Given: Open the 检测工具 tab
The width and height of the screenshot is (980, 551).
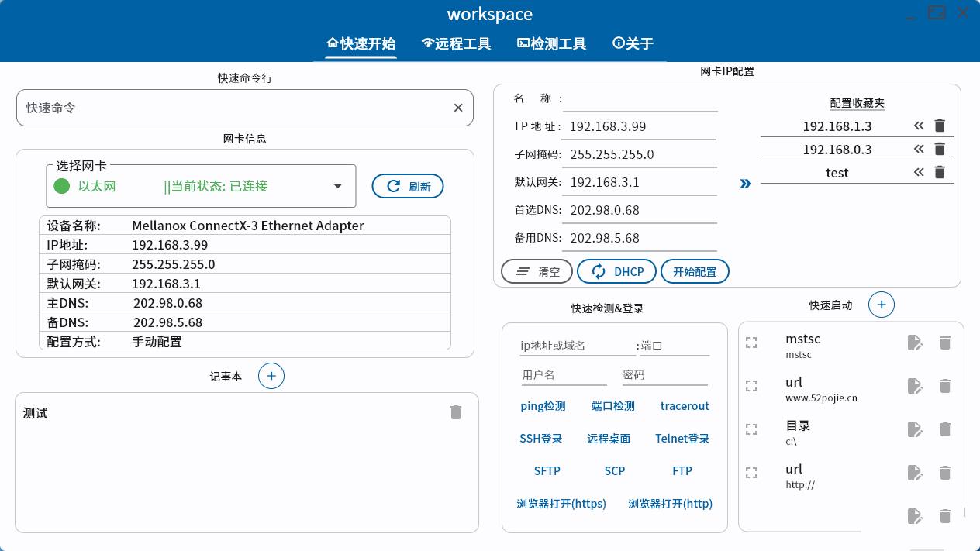Looking at the screenshot, I should (x=552, y=43).
